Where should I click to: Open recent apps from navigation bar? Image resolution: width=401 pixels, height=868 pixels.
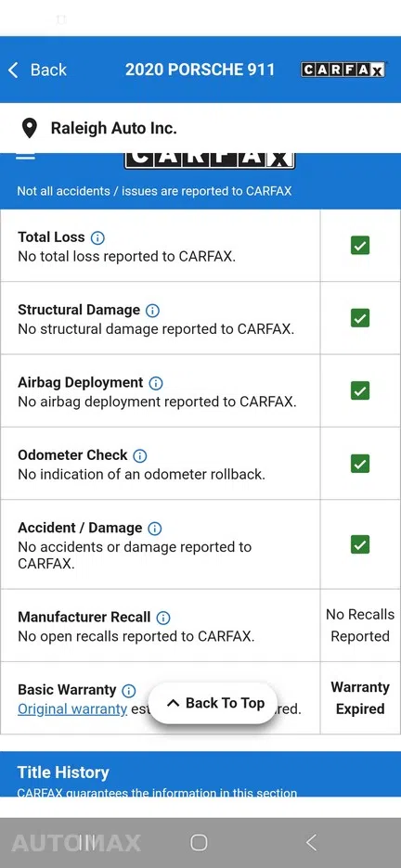click(87, 843)
